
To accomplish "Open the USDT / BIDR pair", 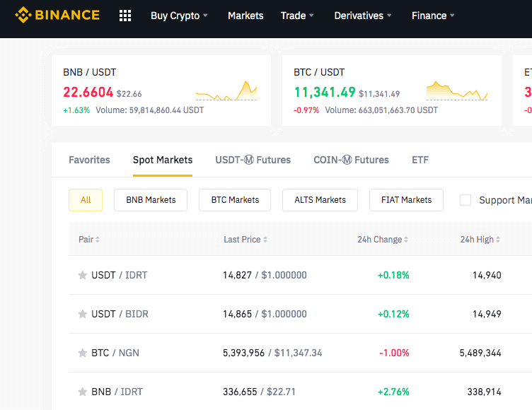I will tap(120, 314).
